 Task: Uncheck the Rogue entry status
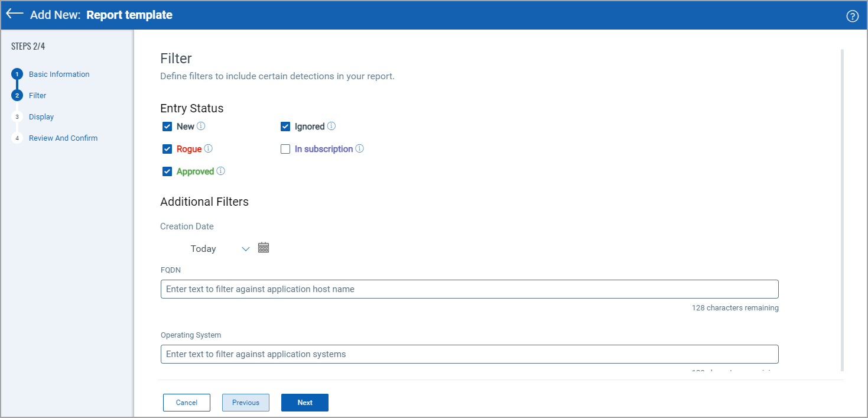coord(167,149)
